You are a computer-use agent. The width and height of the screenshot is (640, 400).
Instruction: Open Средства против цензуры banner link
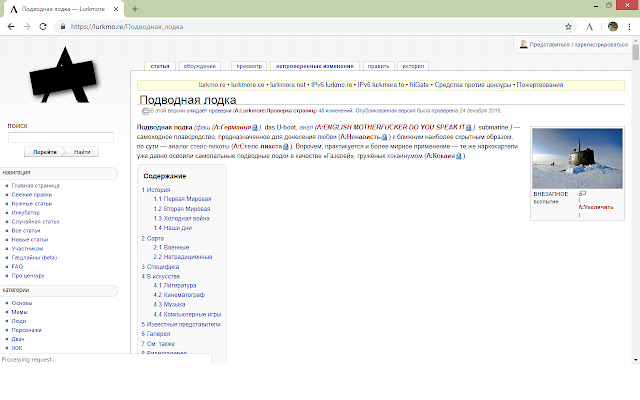click(473, 85)
